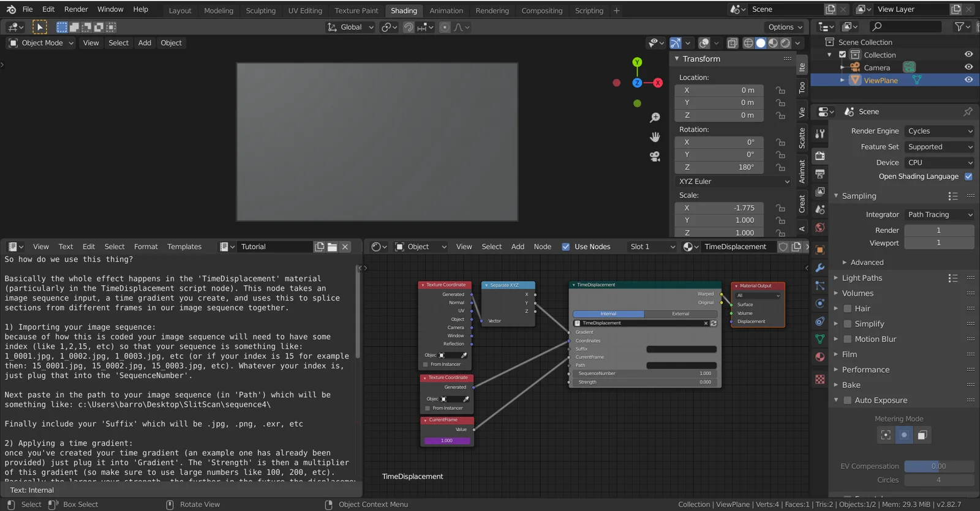Select External mode on TimeDisplacement node
This screenshot has height=511, width=980.
click(680, 314)
